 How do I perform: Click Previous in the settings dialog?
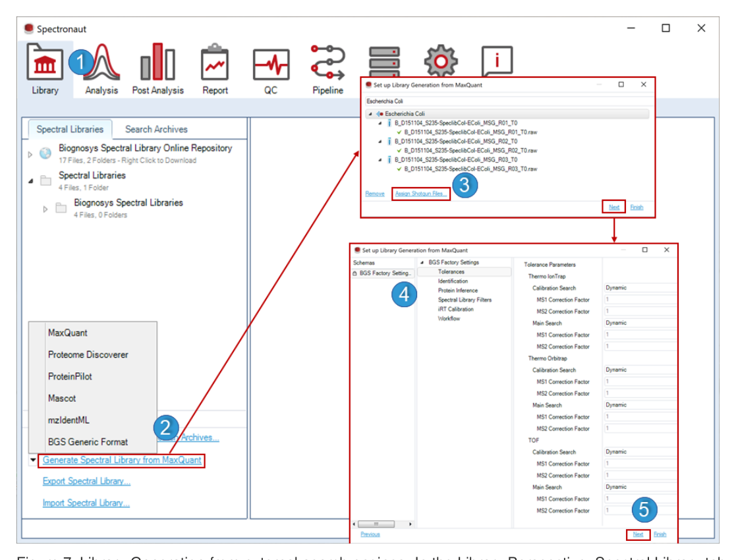(x=370, y=534)
